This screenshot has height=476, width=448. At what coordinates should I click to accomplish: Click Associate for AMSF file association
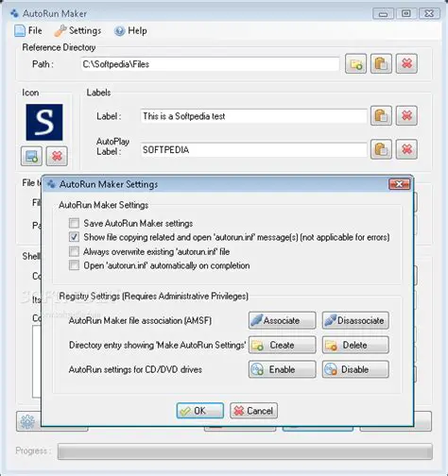(282, 320)
